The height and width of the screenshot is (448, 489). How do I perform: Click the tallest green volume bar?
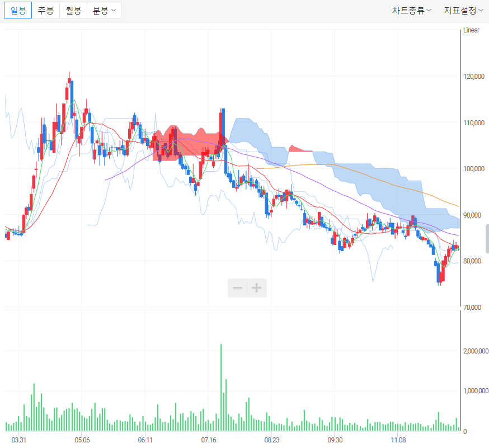pyautogui.click(x=221, y=388)
